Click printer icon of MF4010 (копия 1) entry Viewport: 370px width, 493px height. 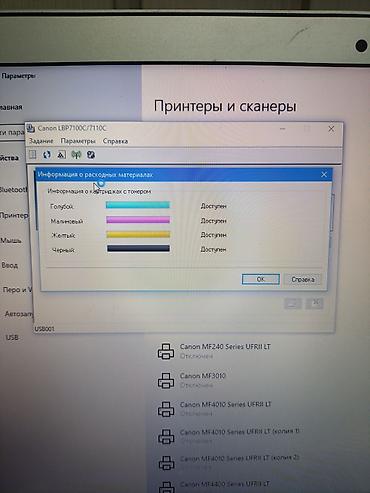tap(166, 436)
